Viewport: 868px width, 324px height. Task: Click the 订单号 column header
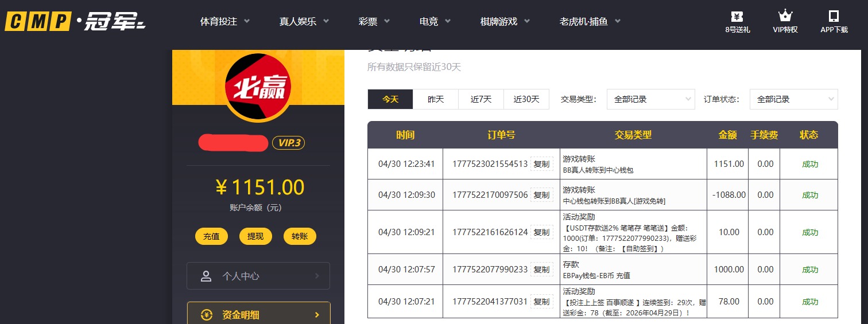pos(501,135)
